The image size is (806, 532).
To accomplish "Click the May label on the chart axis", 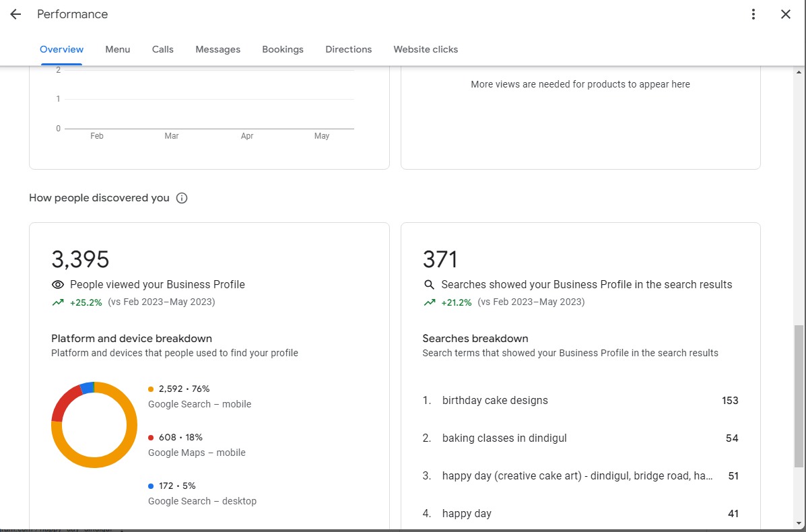I will pyautogui.click(x=322, y=136).
